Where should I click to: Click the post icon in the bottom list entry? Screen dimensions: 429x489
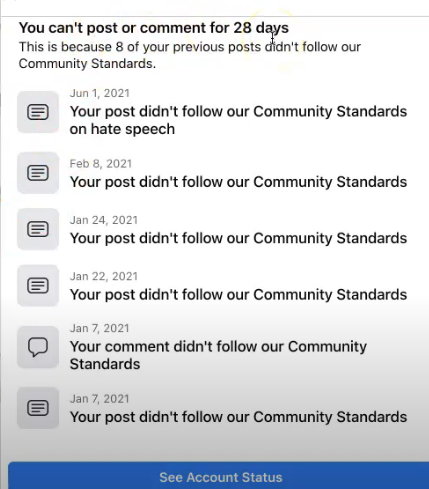38,408
